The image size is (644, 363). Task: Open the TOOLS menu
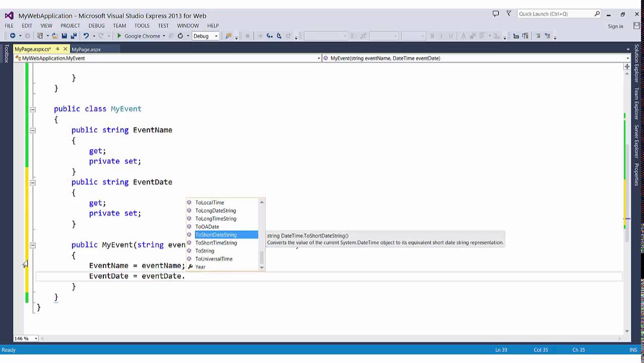142,26
